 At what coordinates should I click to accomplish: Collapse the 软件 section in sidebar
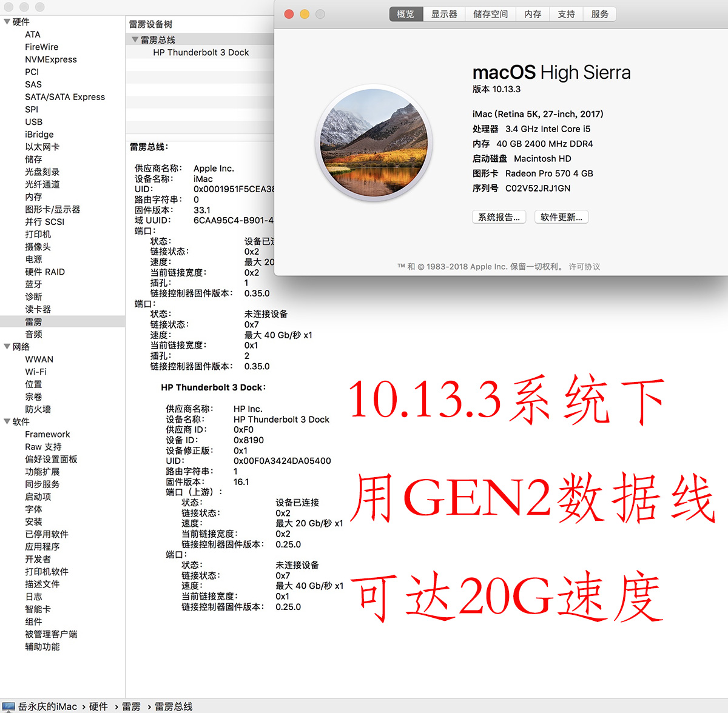[x=7, y=421]
